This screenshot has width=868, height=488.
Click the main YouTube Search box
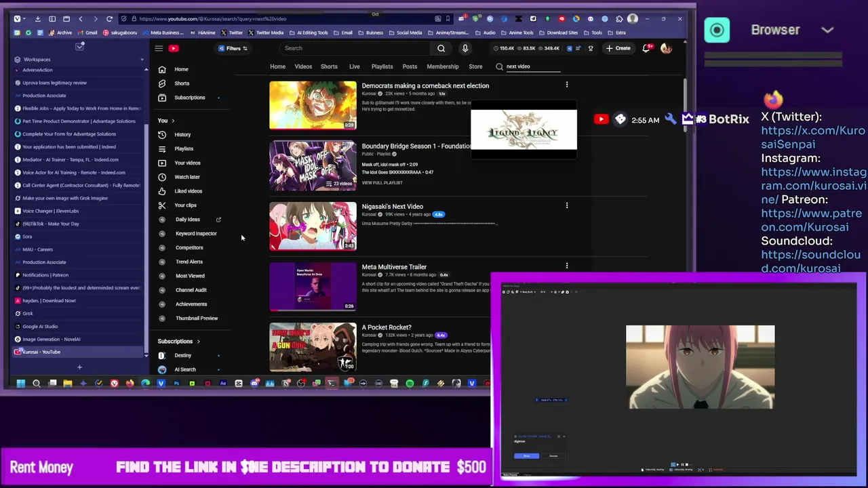coord(355,48)
